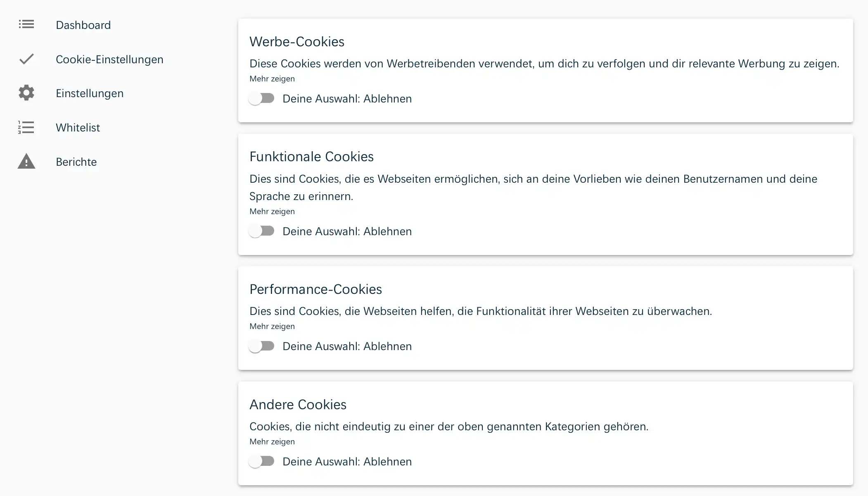Click the Berichte warning triangle icon

click(x=26, y=162)
